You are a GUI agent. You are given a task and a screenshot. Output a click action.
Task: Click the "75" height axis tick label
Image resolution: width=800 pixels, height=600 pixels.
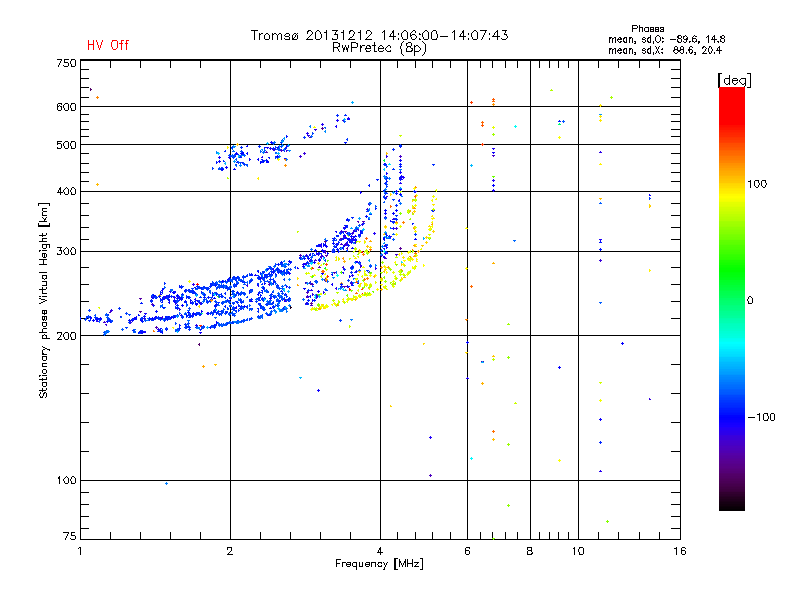(x=70, y=536)
